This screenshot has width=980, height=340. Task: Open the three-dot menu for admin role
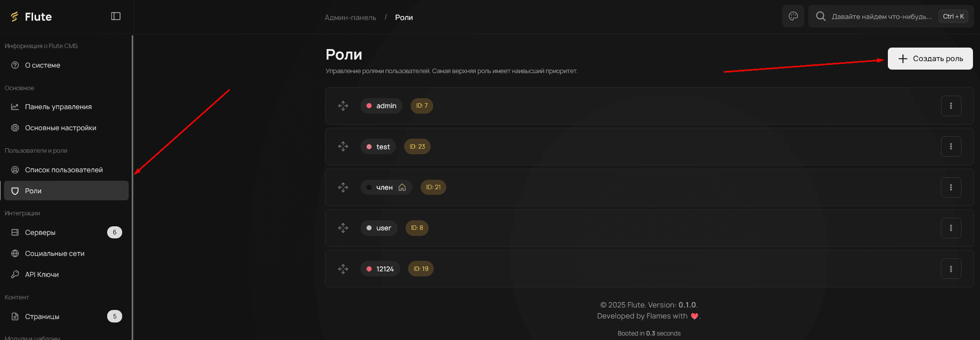click(950, 106)
